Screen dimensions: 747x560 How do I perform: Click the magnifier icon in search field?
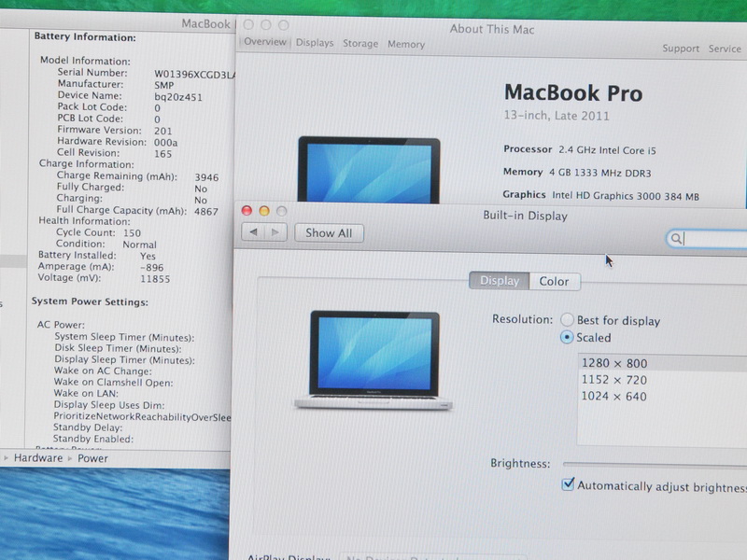[675, 238]
